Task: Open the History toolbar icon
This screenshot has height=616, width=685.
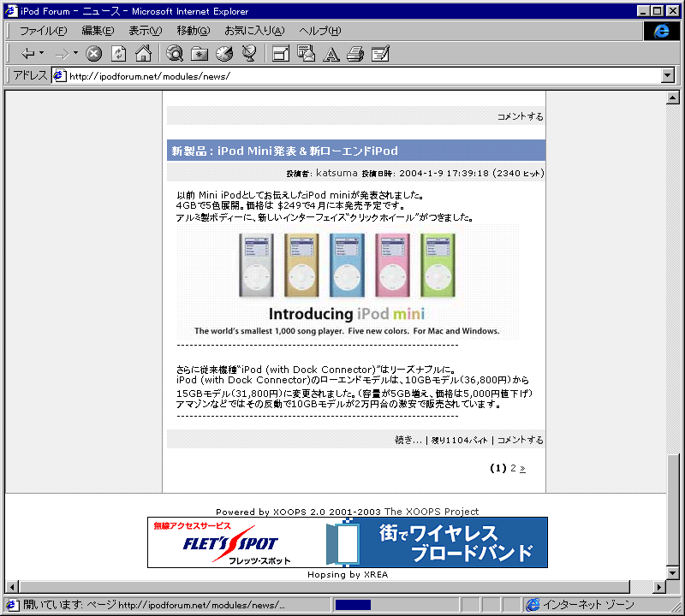Action: tap(224, 54)
